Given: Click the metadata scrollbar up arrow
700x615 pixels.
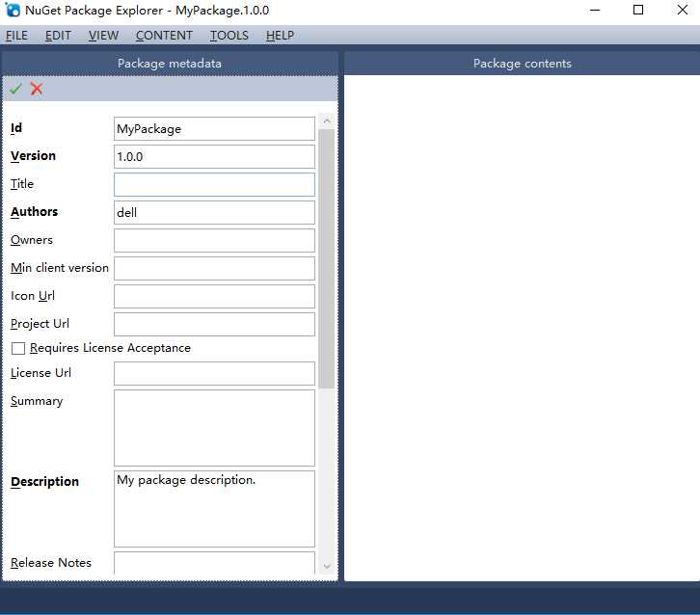Looking at the screenshot, I should coord(327,120).
